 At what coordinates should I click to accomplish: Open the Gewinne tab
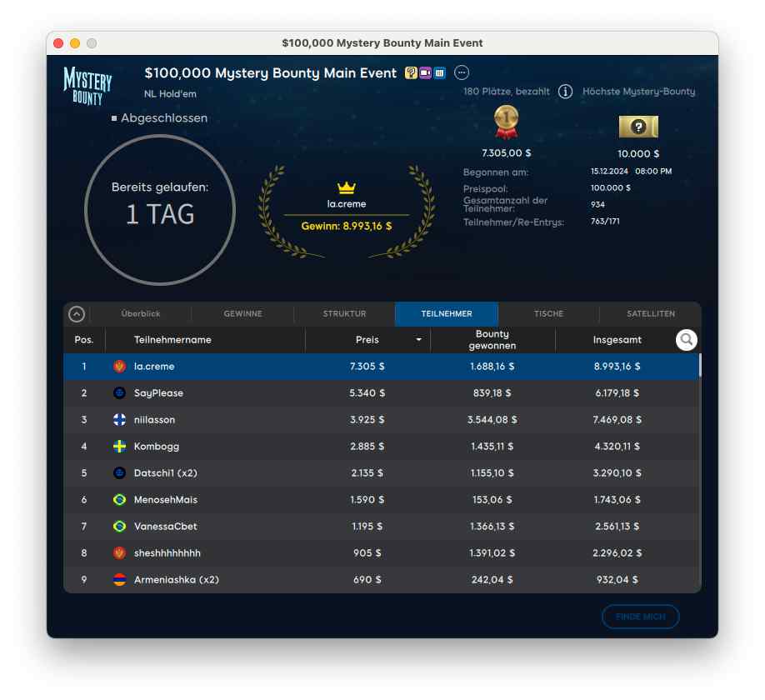coord(242,314)
